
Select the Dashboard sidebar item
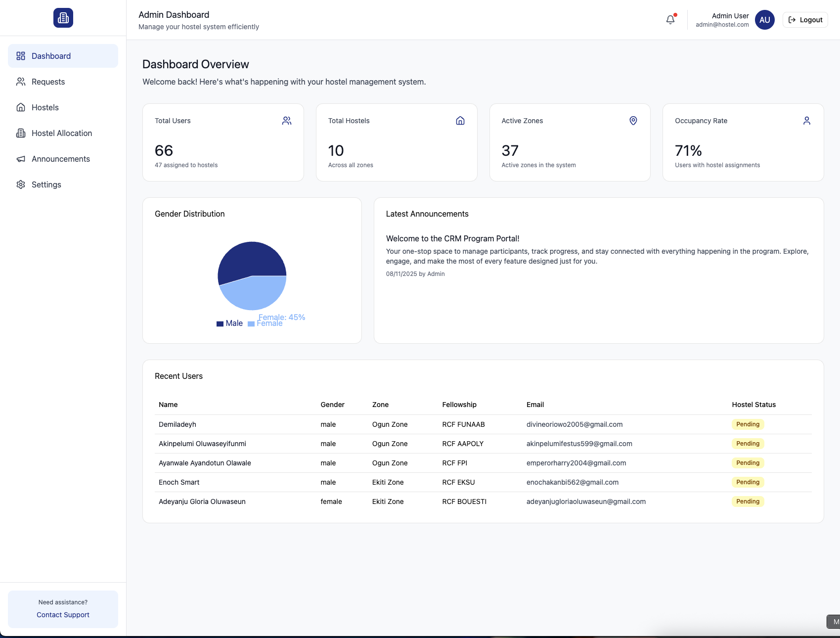51,56
